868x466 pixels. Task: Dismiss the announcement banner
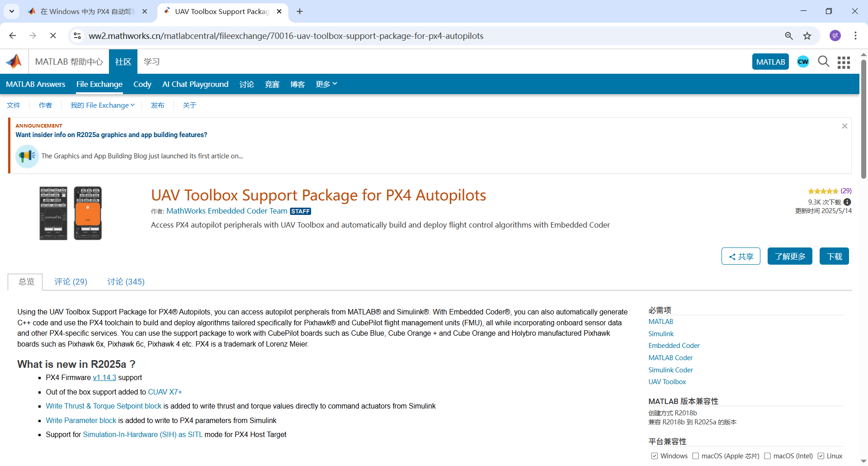pos(844,126)
